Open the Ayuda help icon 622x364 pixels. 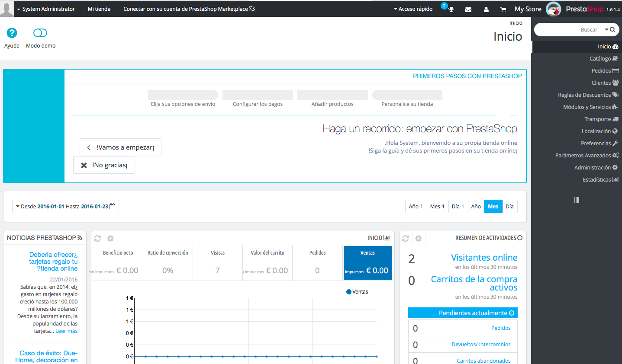pyautogui.click(x=12, y=33)
